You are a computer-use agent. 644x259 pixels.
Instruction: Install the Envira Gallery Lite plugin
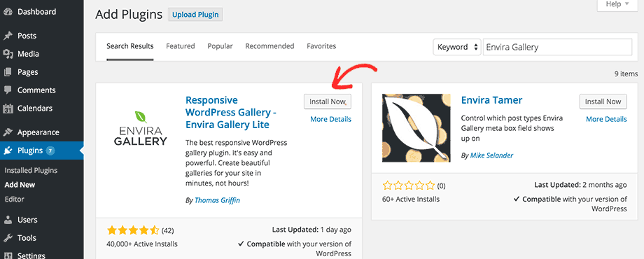pos(328,101)
